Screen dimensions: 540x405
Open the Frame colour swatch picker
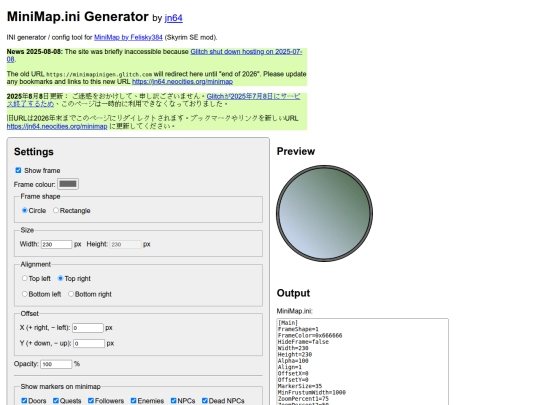[x=68, y=184]
